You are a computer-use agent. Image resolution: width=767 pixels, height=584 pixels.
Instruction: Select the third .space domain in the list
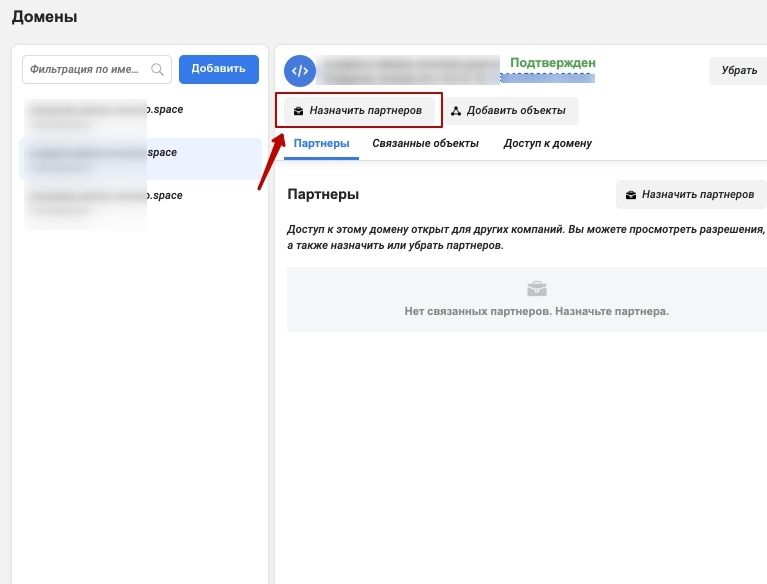tap(105, 200)
